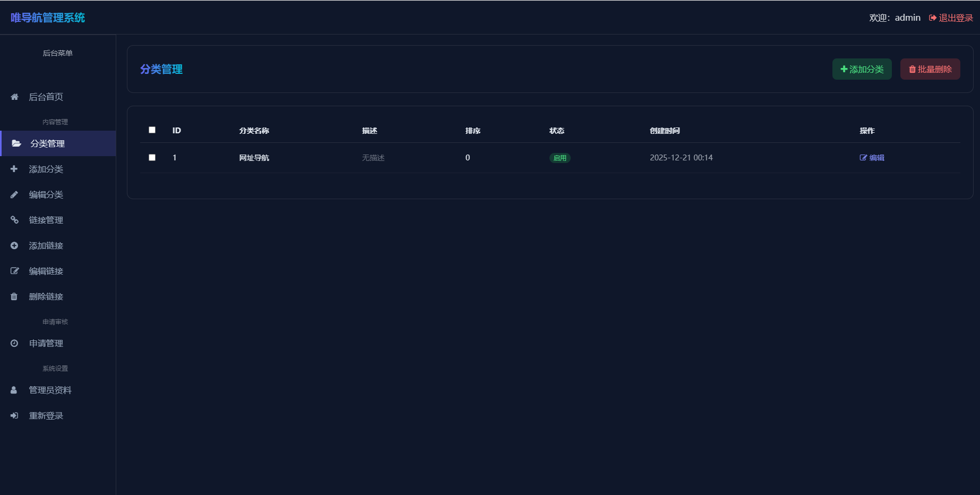Viewport: 980px width, 495px height.
Task: Click the 唯导航管理系统 site title
Action: point(48,18)
